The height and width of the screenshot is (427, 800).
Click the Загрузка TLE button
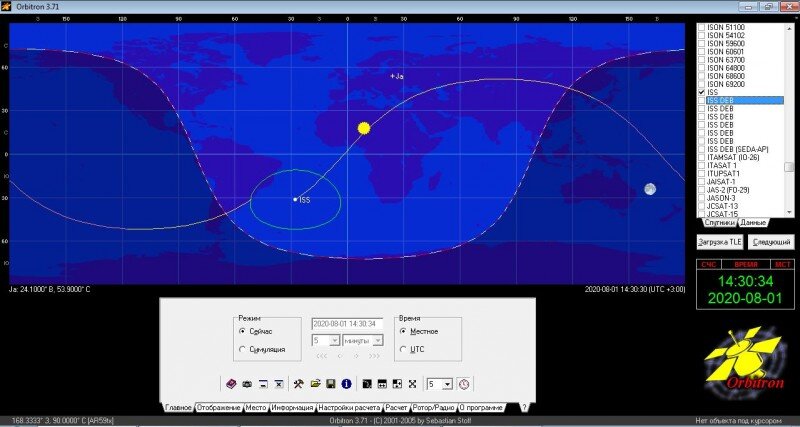coord(720,242)
